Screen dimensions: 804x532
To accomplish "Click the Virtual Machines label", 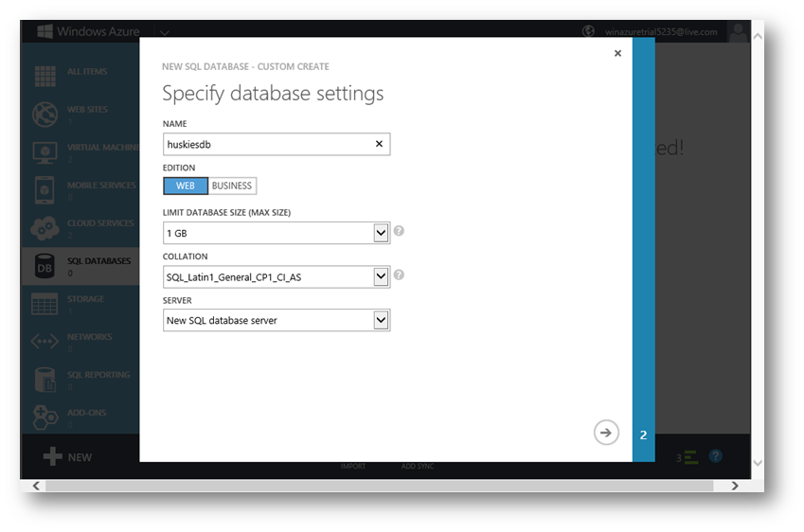I will click(103, 147).
